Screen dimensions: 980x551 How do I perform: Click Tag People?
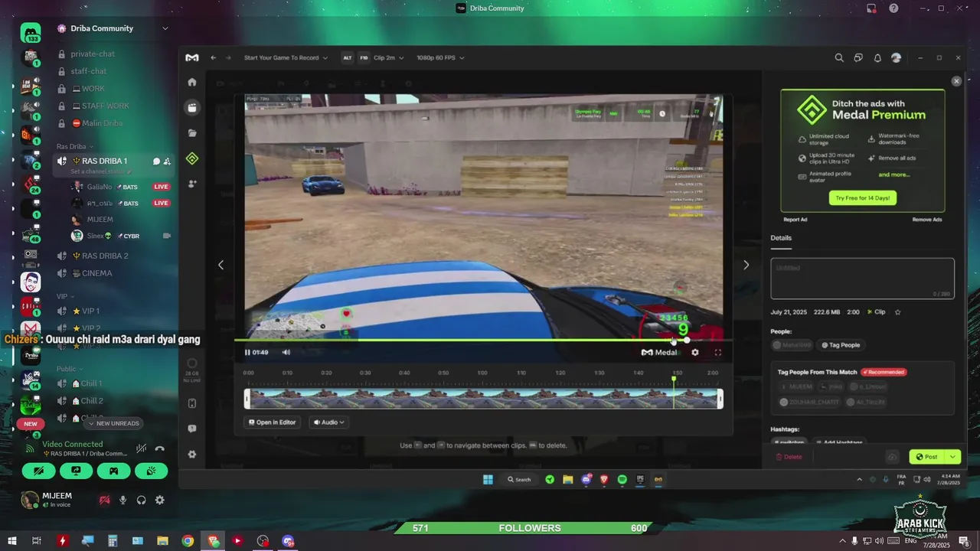(x=841, y=345)
